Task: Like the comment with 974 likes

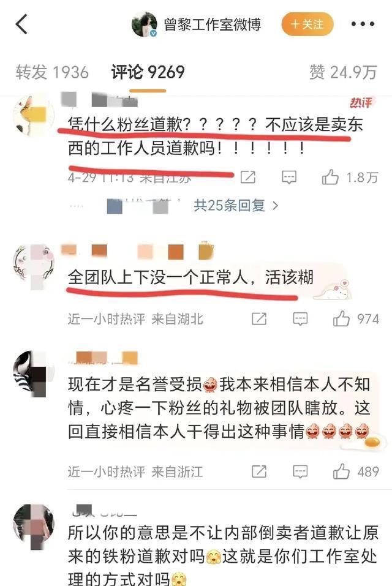Action: click(356, 319)
